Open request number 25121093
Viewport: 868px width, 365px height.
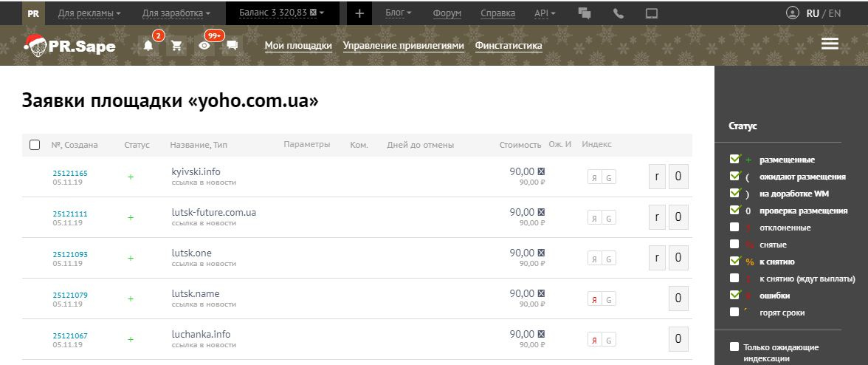point(70,254)
